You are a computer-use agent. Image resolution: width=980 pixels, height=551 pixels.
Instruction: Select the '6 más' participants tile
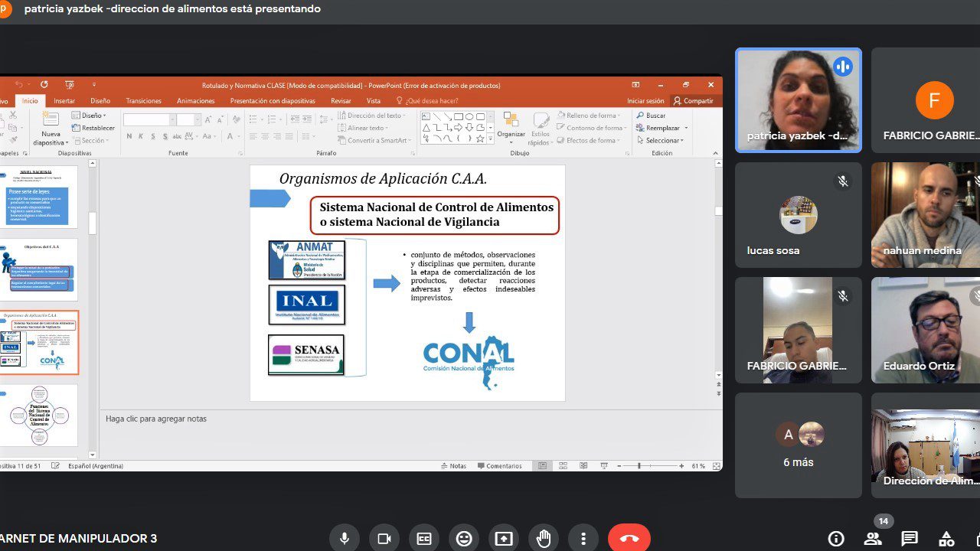[x=798, y=445]
